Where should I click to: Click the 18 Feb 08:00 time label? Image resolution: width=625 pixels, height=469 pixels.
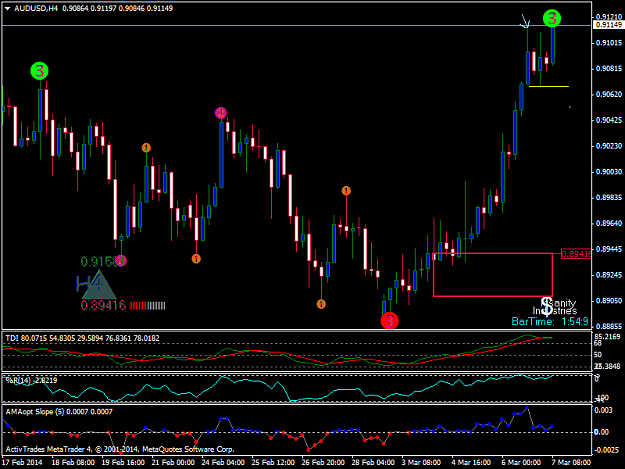73,462
